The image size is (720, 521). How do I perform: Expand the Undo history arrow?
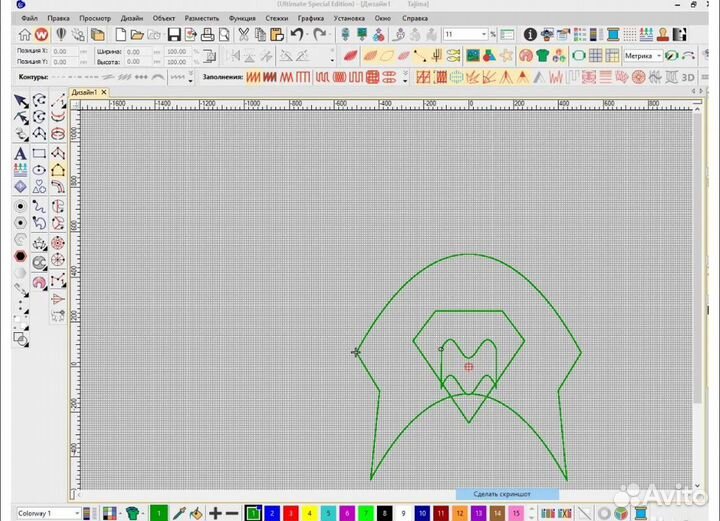click(307, 34)
